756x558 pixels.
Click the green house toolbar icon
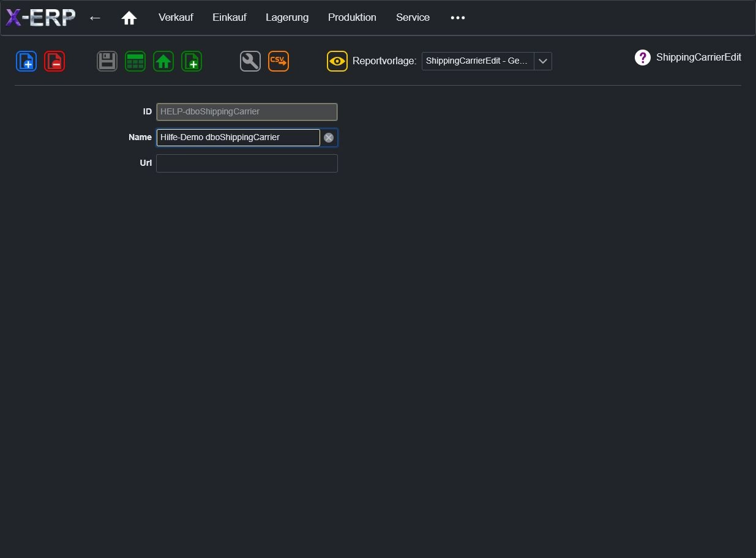pyautogui.click(x=163, y=61)
